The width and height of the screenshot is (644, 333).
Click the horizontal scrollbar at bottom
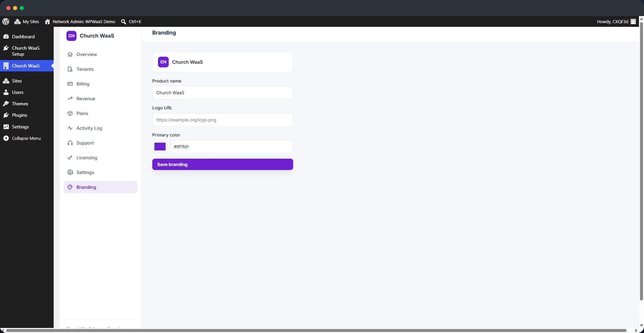pyautogui.click(x=316, y=331)
